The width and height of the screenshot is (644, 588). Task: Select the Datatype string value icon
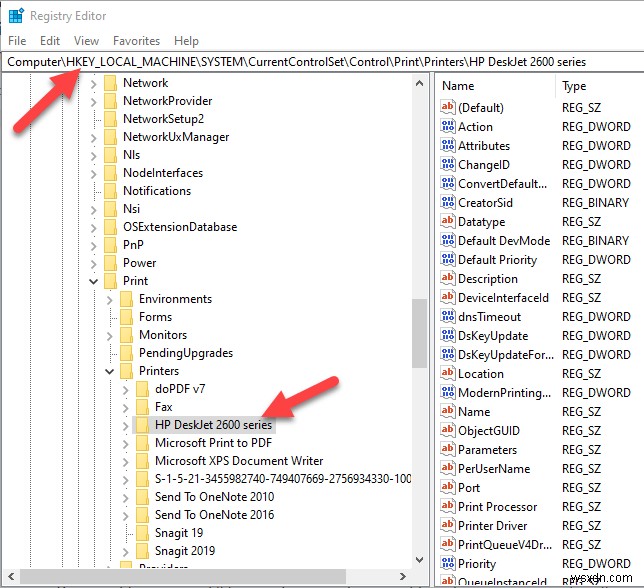(448, 221)
